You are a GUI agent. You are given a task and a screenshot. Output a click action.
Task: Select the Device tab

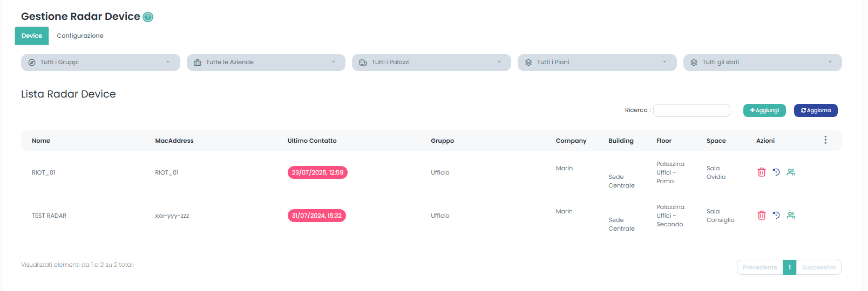pos(32,36)
